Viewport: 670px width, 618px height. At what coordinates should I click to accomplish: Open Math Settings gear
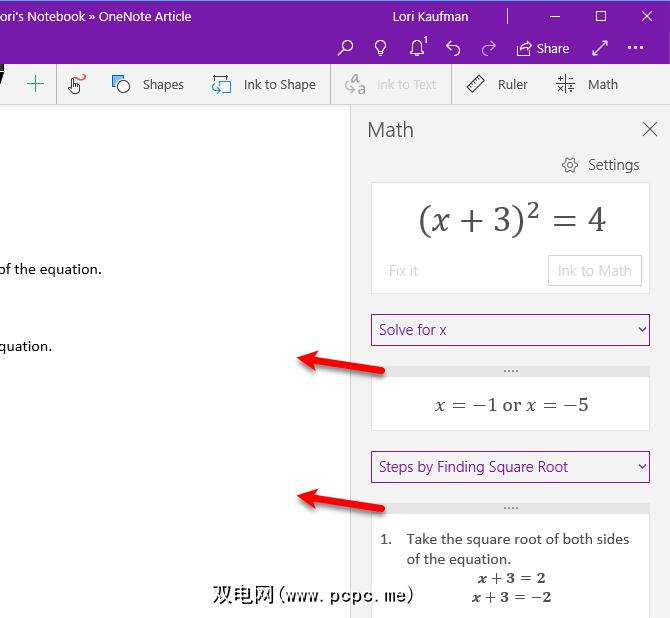click(x=600, y=165)
